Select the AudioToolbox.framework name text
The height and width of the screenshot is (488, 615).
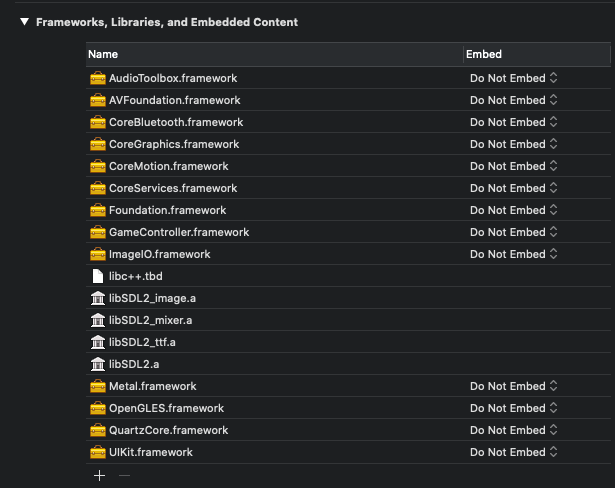pyautogui.click(x=173, y=78)
